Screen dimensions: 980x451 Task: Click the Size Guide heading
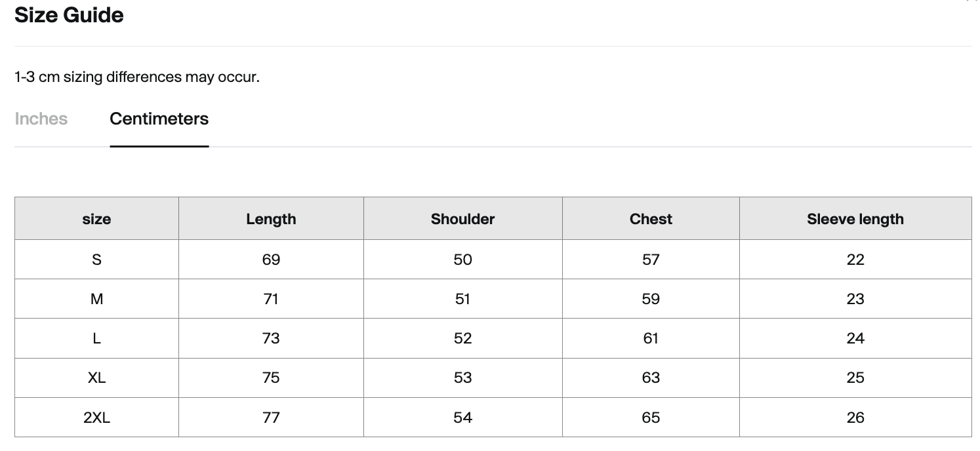69,14
